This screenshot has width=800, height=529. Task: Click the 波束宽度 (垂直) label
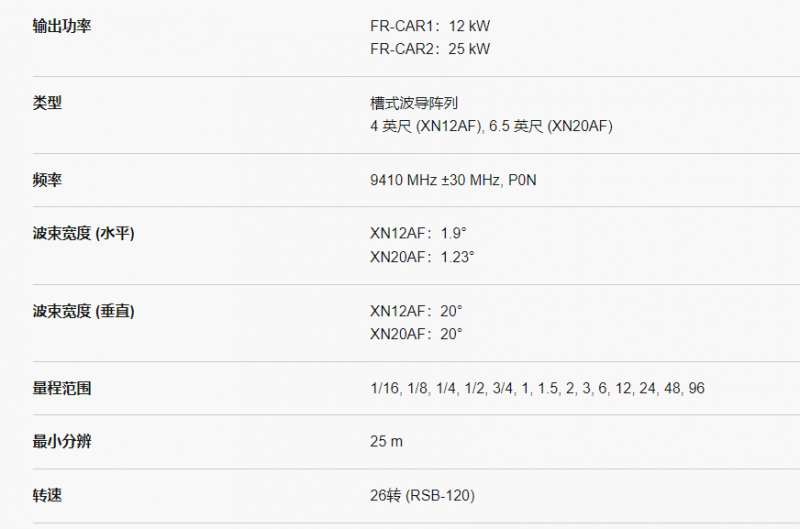[84, 312]
